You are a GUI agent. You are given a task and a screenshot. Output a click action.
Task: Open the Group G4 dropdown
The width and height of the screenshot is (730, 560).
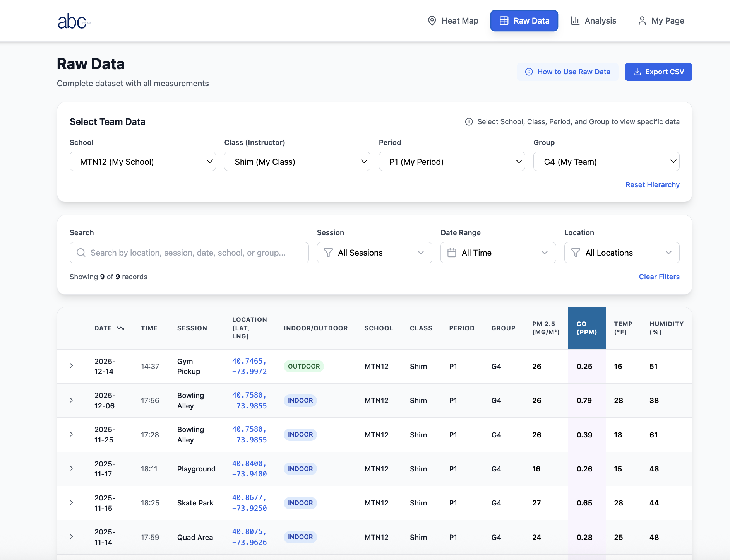(606, 162)
